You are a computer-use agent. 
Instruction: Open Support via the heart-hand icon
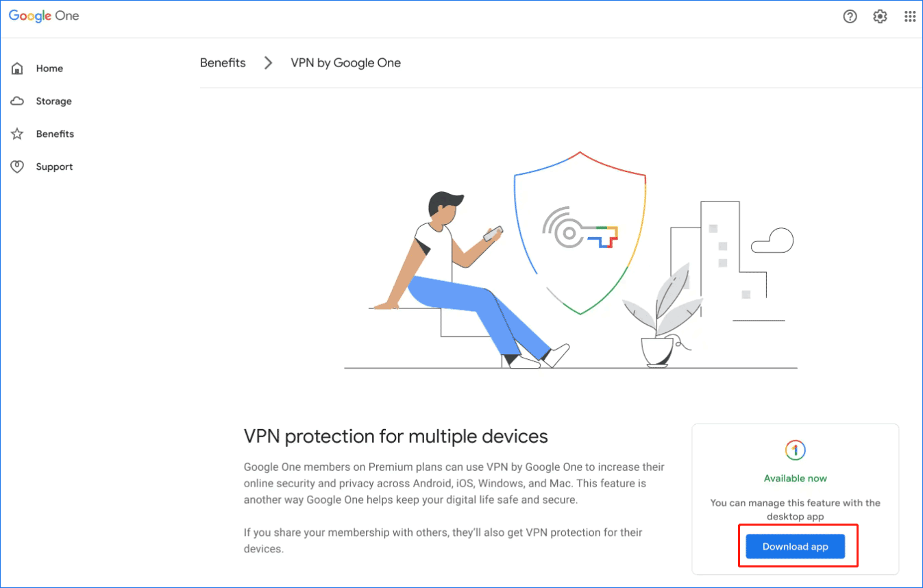pyautogui.click(x=17, y=167)
